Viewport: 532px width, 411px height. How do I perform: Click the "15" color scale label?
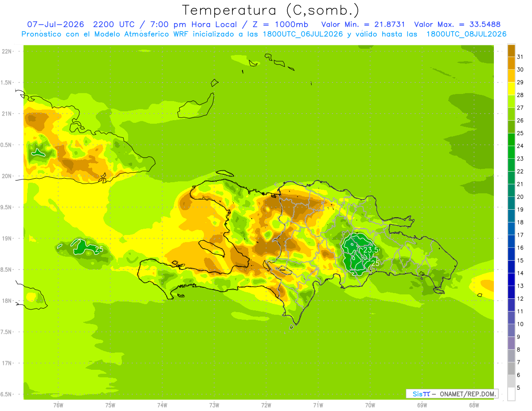(520, 260)
